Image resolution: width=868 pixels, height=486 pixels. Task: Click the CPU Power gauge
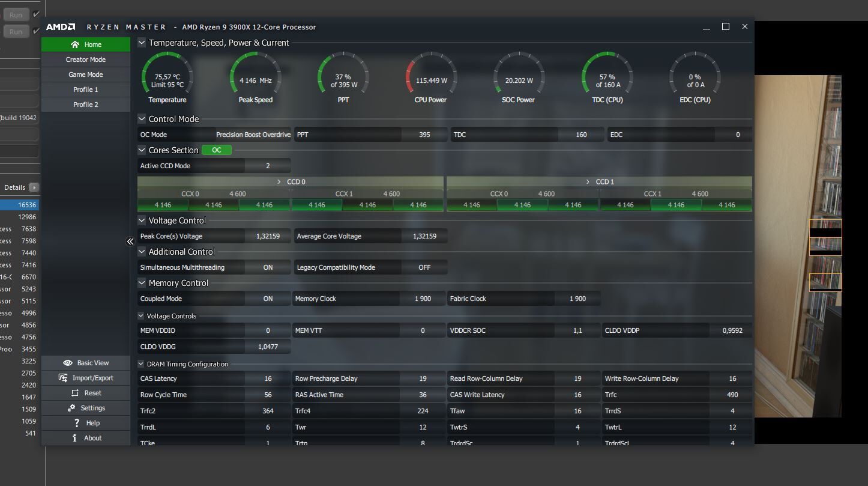(x=431, y=78)
